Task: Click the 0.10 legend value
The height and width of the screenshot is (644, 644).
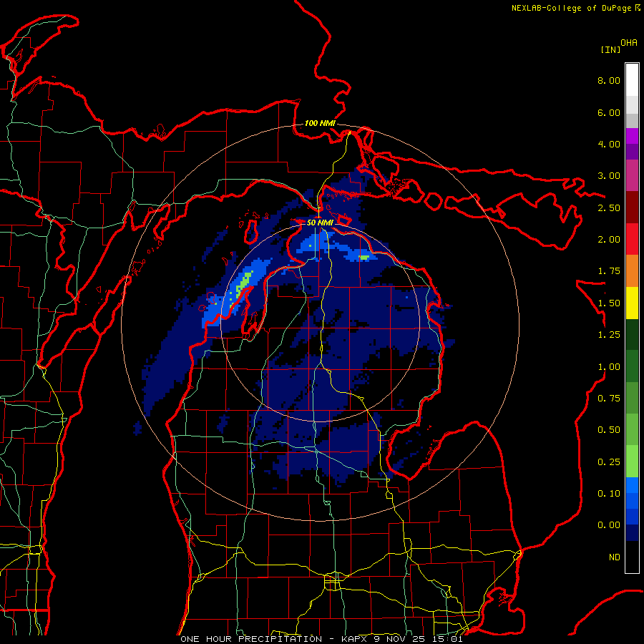Action: (x=609, y=494)
